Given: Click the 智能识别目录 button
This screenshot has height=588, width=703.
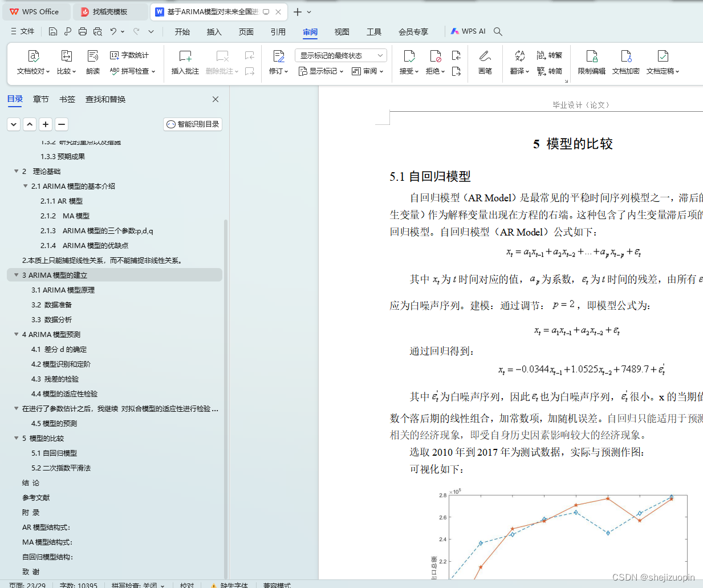Looking at the screenshot, I should point(193,124).
